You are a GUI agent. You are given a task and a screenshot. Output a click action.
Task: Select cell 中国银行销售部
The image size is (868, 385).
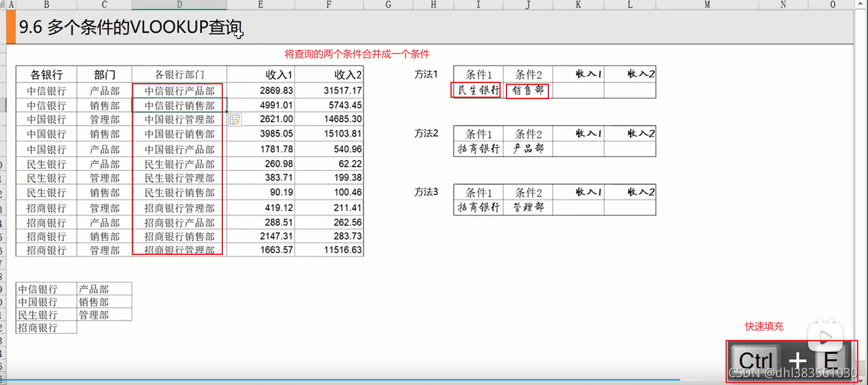179,134
